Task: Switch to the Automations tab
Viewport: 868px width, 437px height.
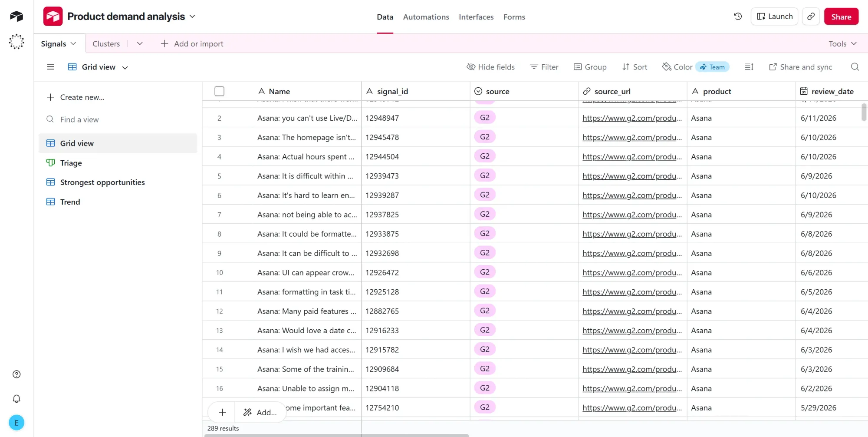Action: pos(426,17)
